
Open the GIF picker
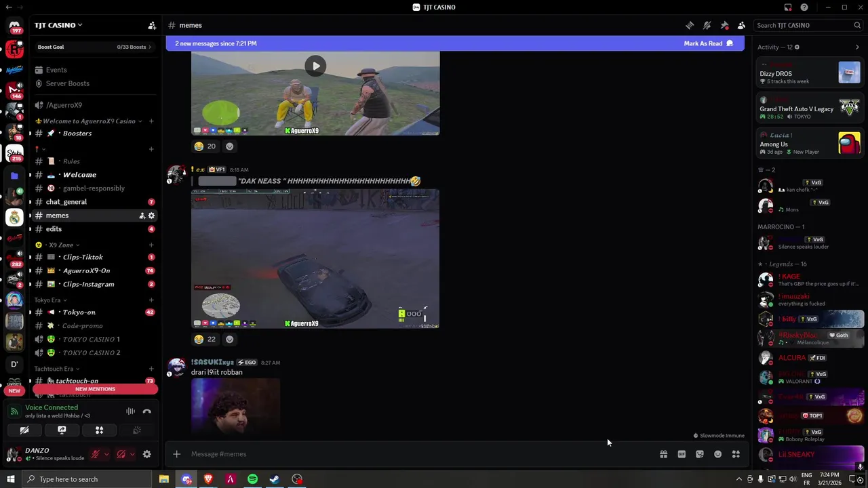tap(682, 454)
